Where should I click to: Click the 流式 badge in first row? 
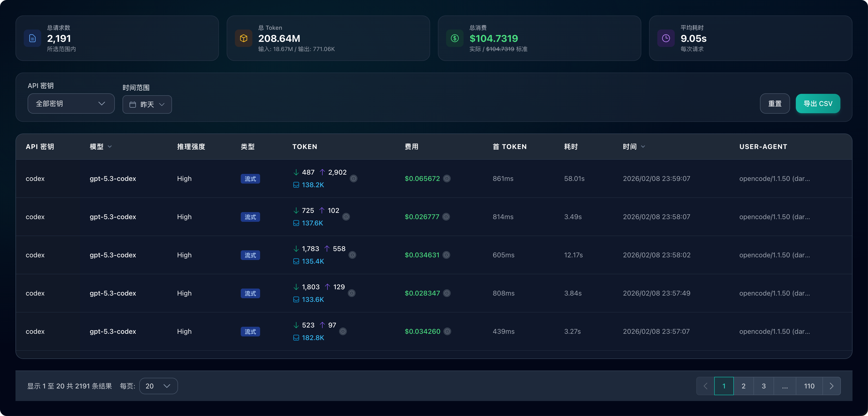pos(250,179)
